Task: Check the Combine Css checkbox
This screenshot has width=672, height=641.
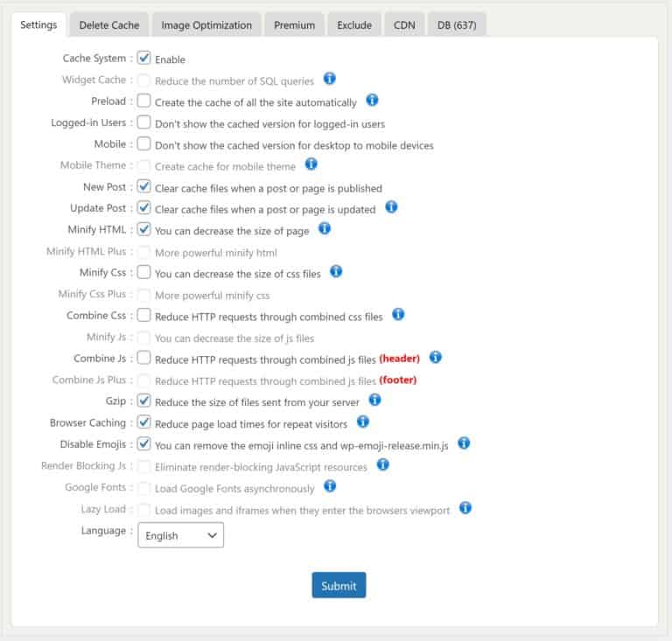Action: pyautogui.click(x=144, y=315)
